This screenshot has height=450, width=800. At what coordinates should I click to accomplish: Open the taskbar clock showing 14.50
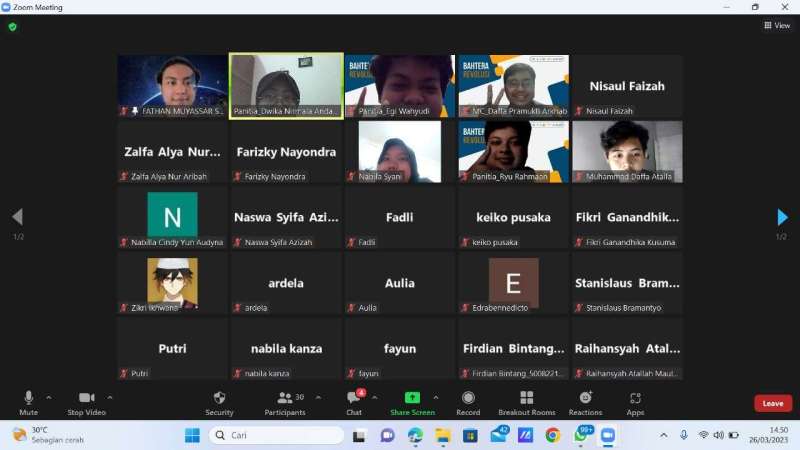pyautogui.click(x=769, y=435)
